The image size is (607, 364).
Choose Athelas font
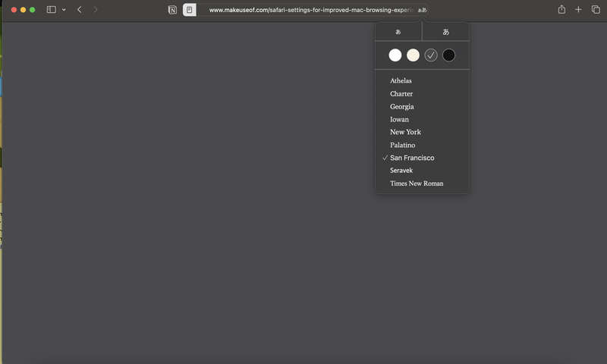pos(401,81)
